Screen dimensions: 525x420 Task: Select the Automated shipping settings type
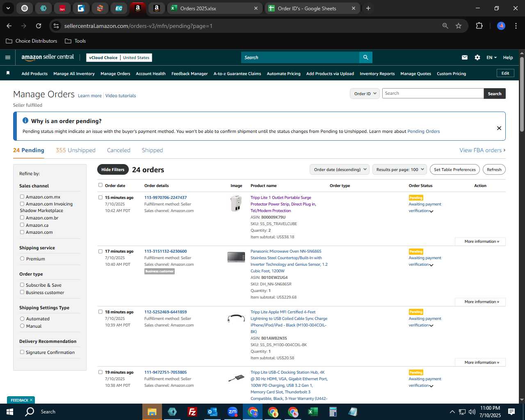click(22, 319)
